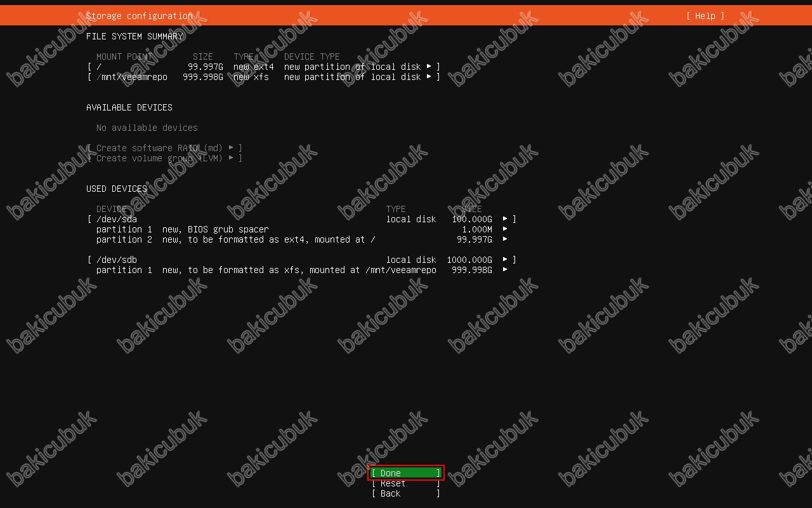Open the ext4 partition 2 arrow
This screenshot has height=508, width=812.
click(x=506, y=239)
